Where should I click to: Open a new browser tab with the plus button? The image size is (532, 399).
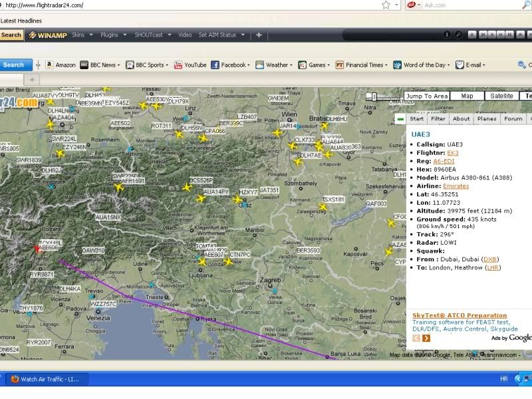click(x=32, y=80)
